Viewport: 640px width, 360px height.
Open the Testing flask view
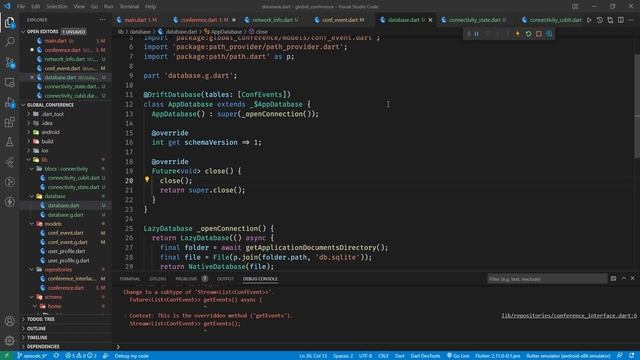(x=9, y=142)
